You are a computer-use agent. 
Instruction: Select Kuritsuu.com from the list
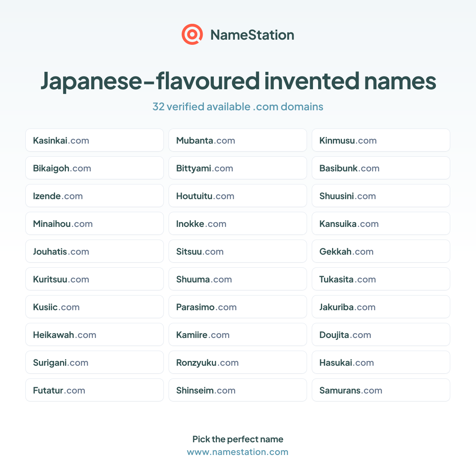pos(95,279)
